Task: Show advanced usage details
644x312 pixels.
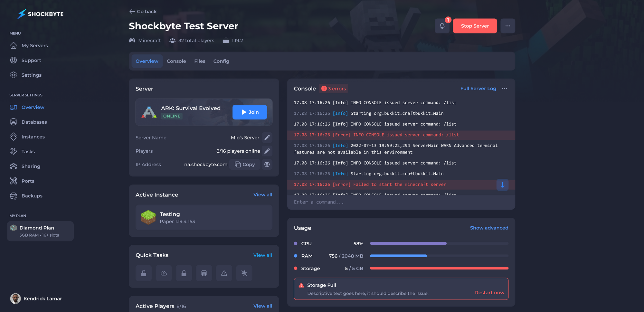Action: (x=489, y=228)
